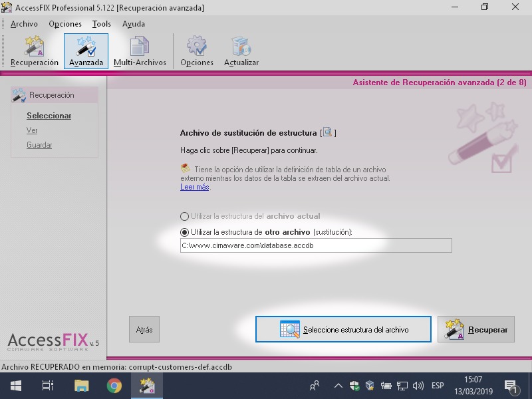Expand hidden system tray icons

[338, 386]
